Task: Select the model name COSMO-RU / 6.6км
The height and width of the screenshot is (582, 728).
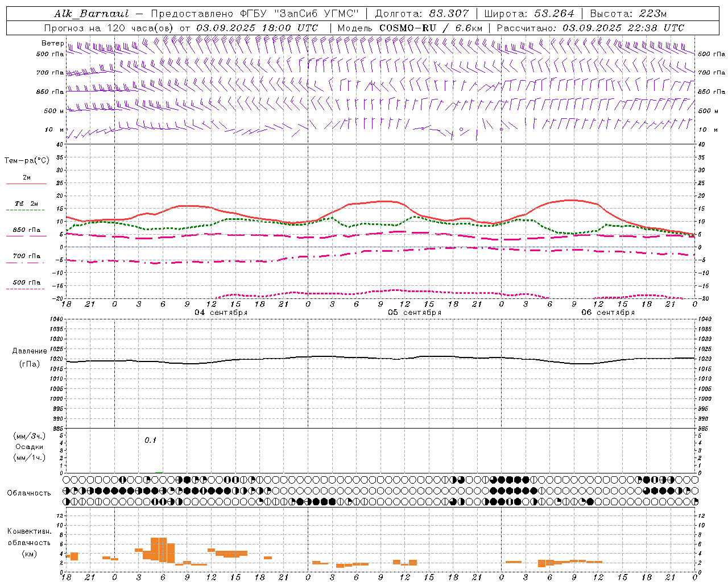Action: click(x=431, y=28)
